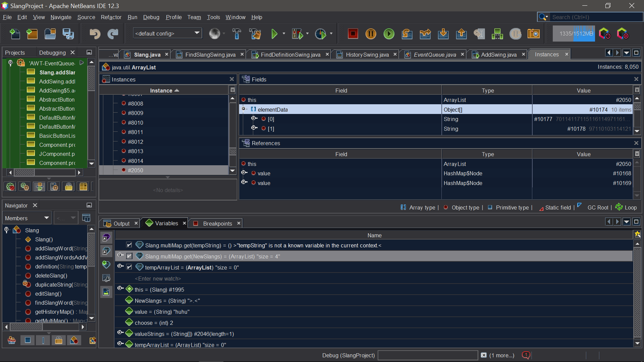Expand the [0] String array element
The height and width of the screenshot is (362, 644).
click(254, 118)
